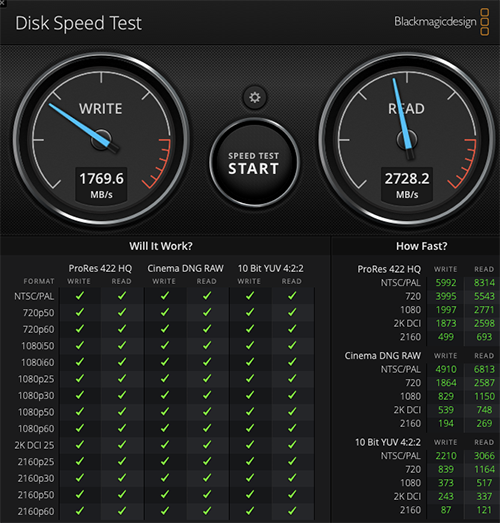Click 1080p60 10 Bit YUV write checkmark
This screenshot has height=523, width=500.
250,428
